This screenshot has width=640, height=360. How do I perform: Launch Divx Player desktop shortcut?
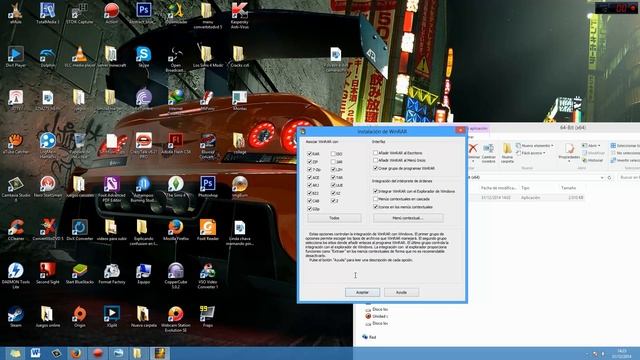[16, 56]
